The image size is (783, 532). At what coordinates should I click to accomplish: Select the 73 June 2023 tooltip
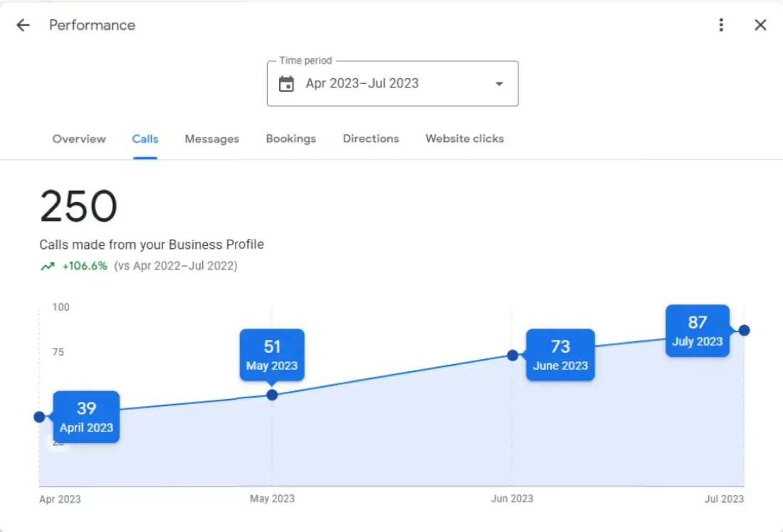click(x=560, y=355)
